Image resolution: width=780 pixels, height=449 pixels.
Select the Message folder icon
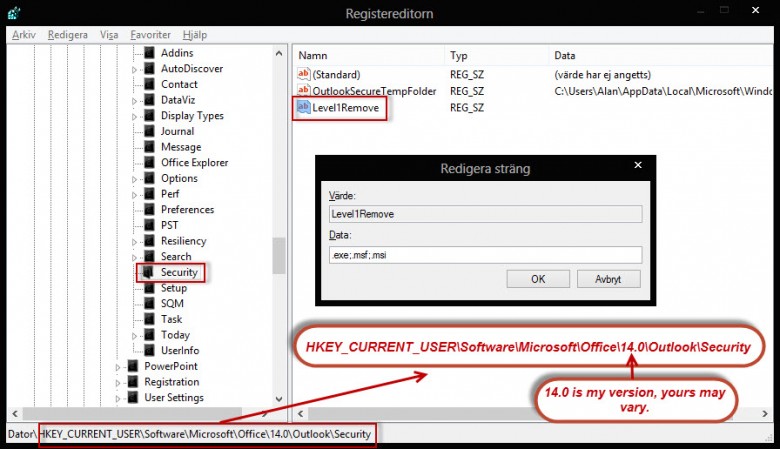pyautogui.click(x=149, y=147)
